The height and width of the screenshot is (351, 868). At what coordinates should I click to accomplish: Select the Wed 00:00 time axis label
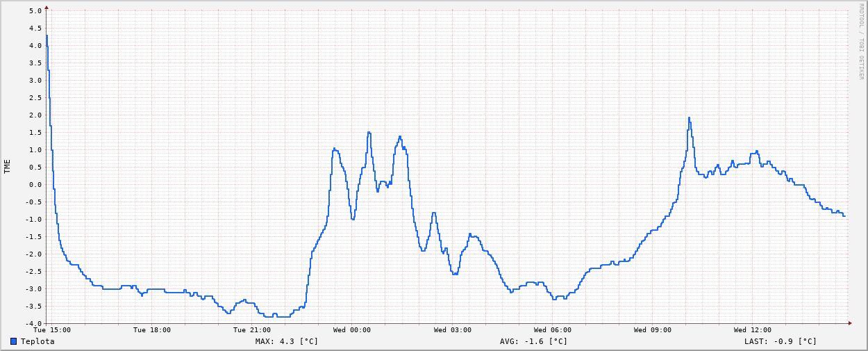tap(352, 330)
